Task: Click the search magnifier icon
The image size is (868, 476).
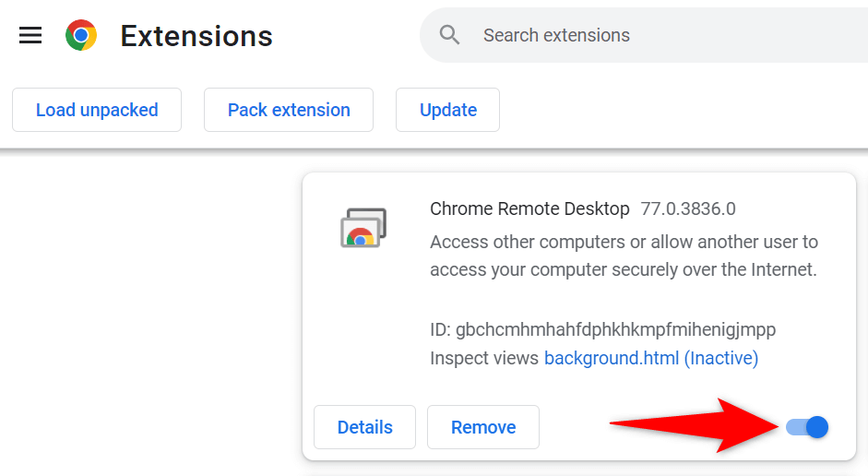Action: click(x=450, y=36)
